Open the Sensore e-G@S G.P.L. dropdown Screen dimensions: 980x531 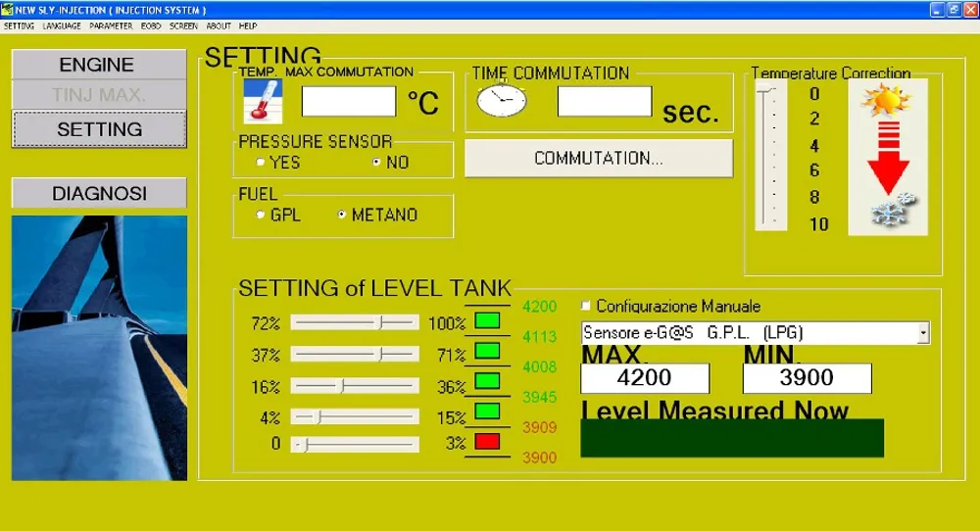click(923, 333)
